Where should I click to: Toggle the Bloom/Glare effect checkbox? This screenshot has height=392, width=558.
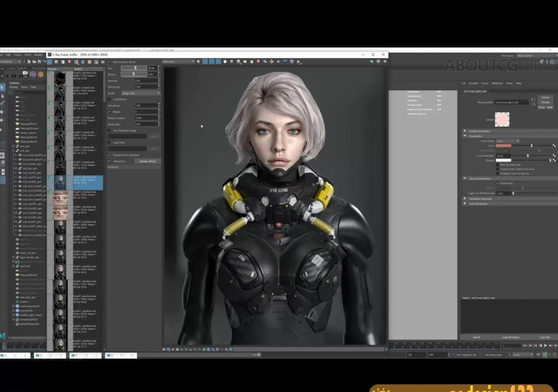109,62
